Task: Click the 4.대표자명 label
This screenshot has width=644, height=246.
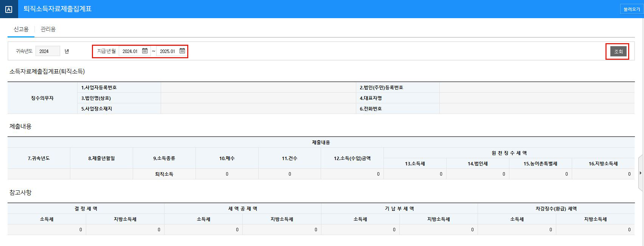Action: [371, 98]
